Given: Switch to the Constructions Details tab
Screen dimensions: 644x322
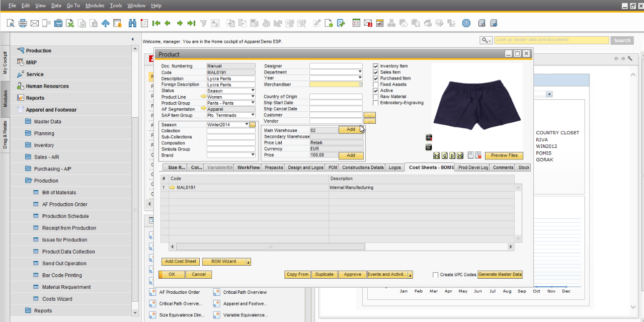Looking at the screenshot, I should pos(363,168).
